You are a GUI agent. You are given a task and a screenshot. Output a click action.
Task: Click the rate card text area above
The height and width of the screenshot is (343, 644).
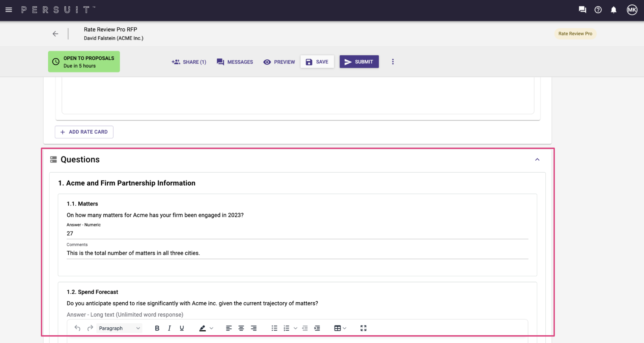(x=298, y=95)
